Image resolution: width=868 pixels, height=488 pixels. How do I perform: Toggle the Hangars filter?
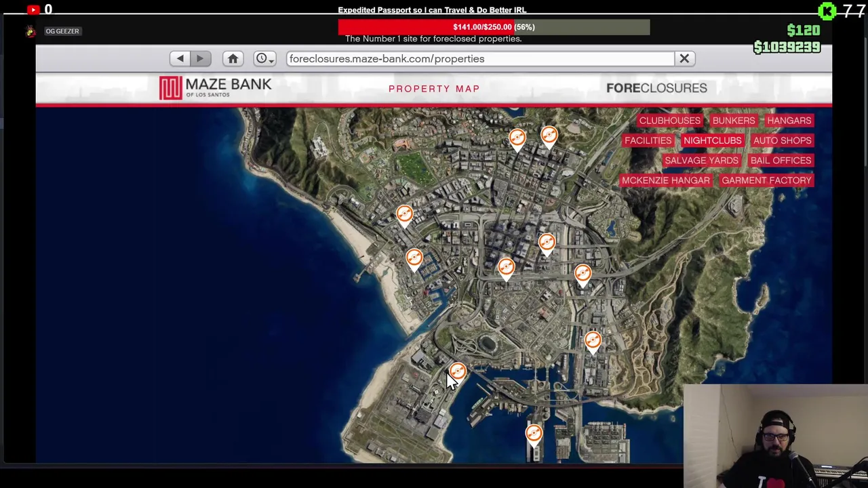[x=789, y=121]
